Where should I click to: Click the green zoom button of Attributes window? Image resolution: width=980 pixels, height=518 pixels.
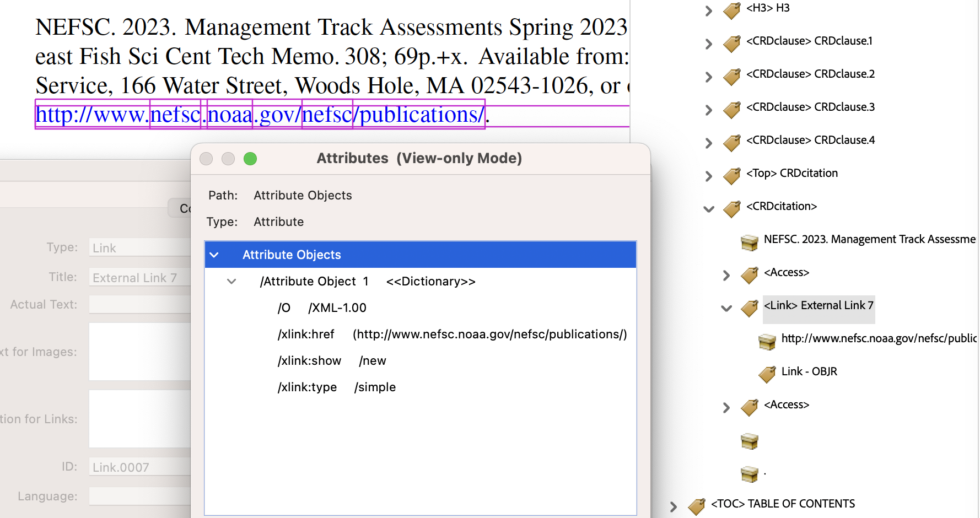(x=250, y=159)
